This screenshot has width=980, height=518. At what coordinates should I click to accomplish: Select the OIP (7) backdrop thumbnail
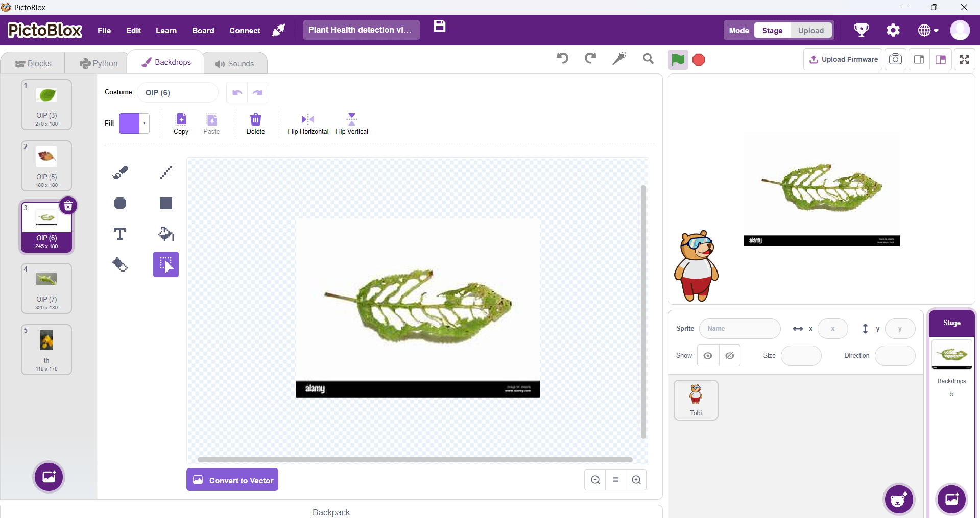click(x=46, y=288)
